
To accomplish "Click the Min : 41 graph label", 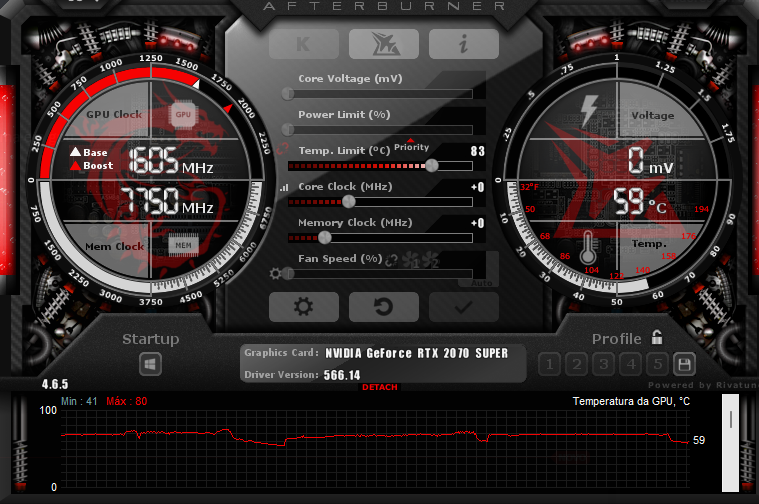I will [79, 401].
